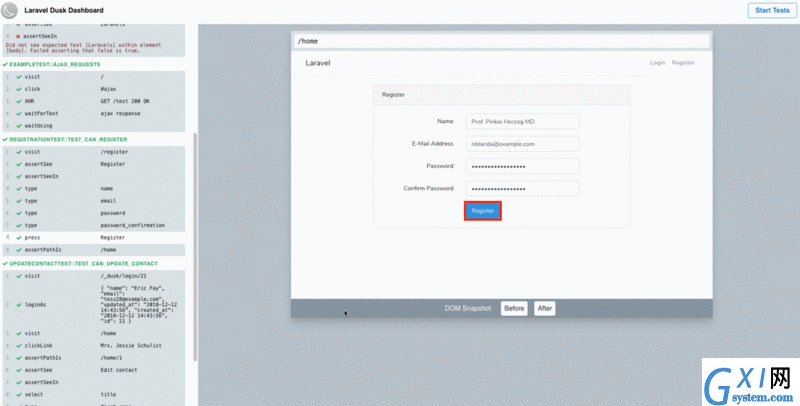Viewport: 800px width, 406px height.
Task: Click the left test list scrollbar
Action: 195,247
